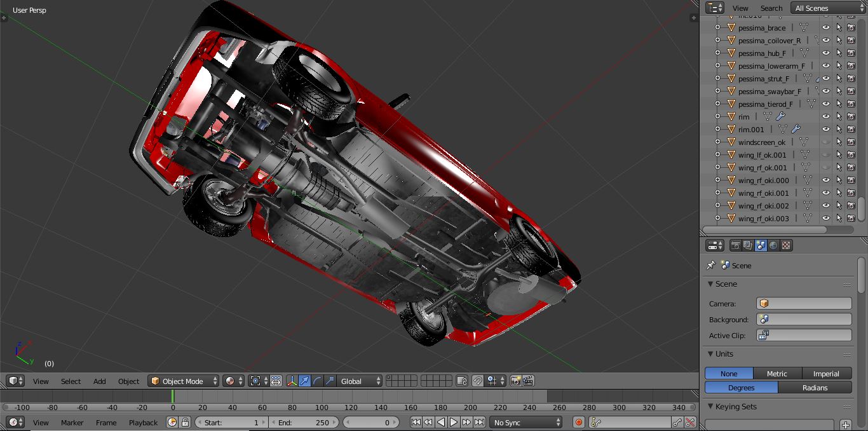Click the modifier wrench icon beside rim.001
This screenshot has width=868, height=431.
tap(795, 130)
